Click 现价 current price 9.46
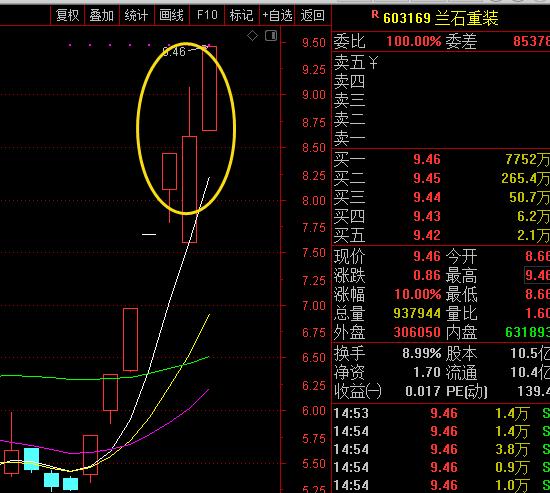550x493 pixels. click(x=427, y=257)
